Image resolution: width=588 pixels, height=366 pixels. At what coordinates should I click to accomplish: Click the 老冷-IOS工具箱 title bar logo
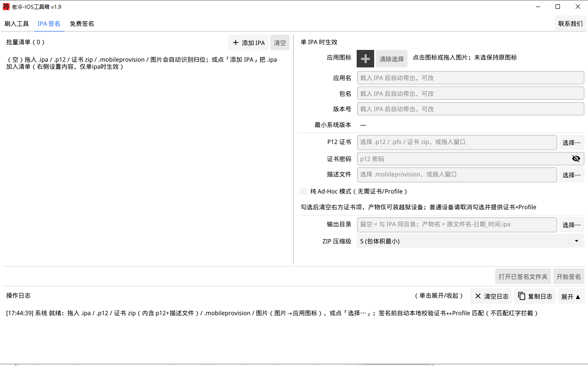(x=6, y=7)
